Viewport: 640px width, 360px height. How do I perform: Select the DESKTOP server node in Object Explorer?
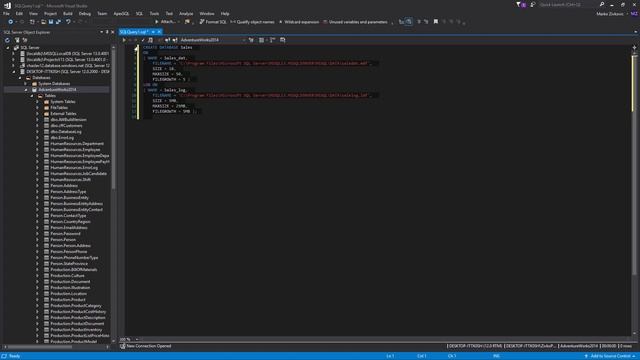coord(67,71)
